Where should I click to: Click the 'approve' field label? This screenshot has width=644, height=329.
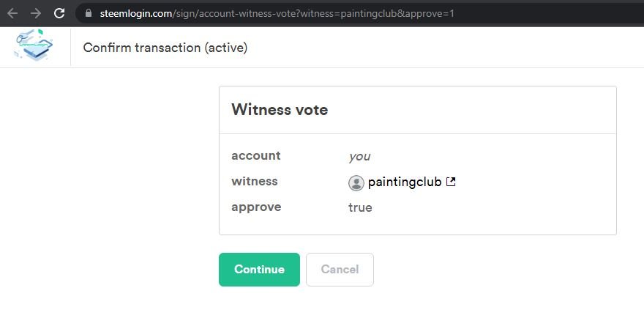[x=256, y=207]
